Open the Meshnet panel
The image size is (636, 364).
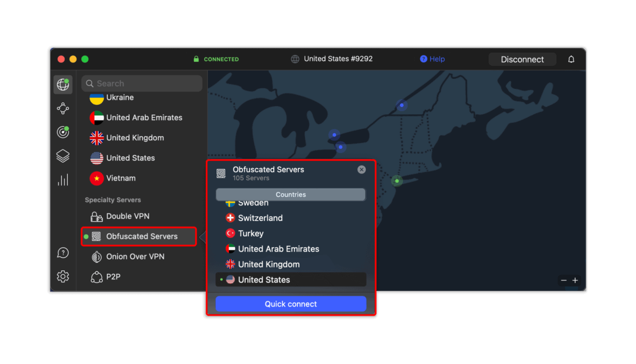point(63,108)
